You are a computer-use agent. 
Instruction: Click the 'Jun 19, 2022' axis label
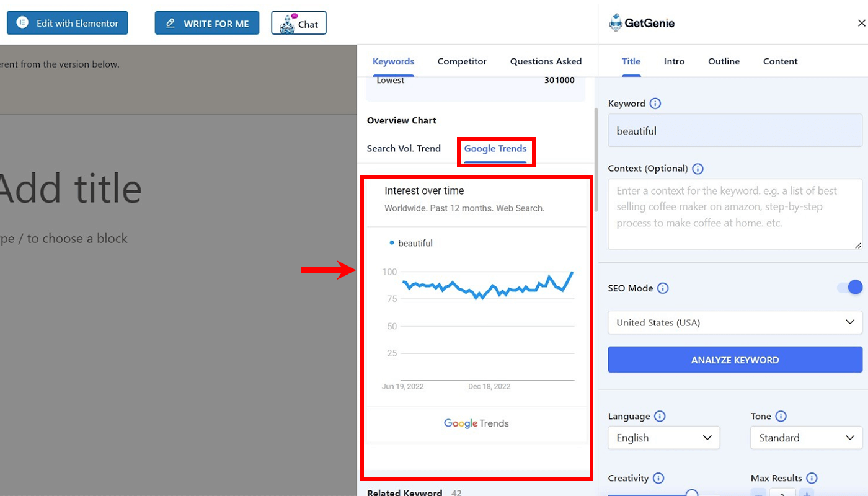pyautogui.click(x=403, y=386)
